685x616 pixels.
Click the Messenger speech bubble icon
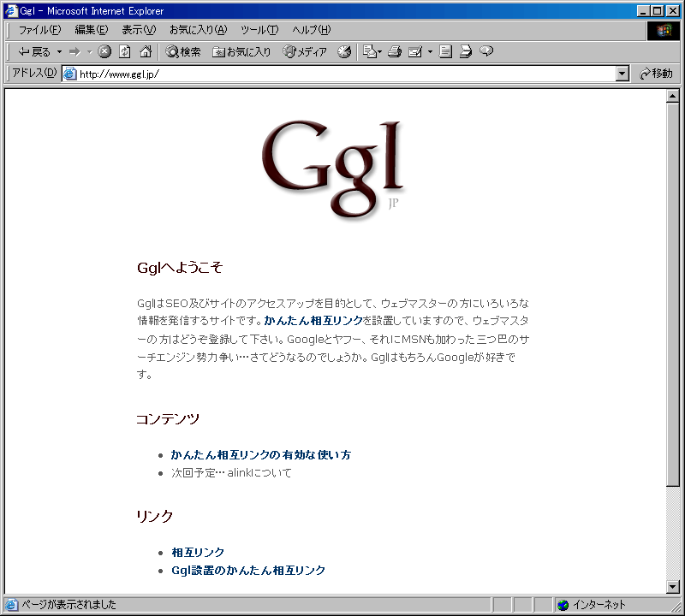click(486, 51)
